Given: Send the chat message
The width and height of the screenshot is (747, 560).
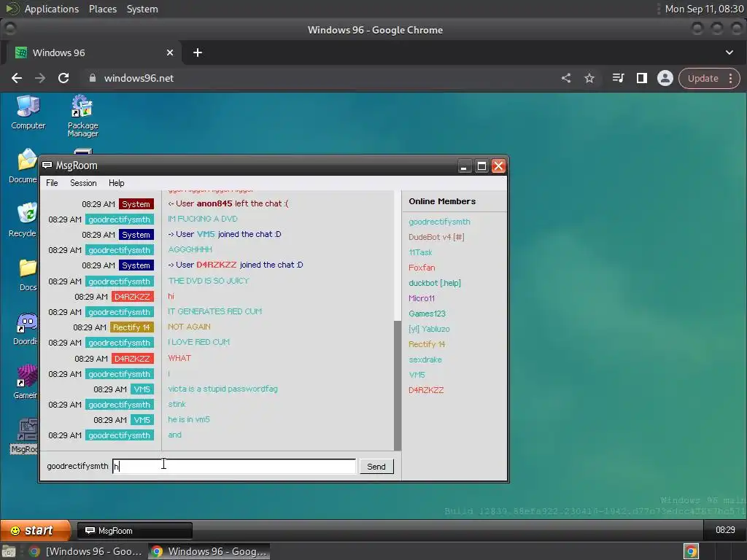Looking at the screenshot, I should tap(376, 466).
